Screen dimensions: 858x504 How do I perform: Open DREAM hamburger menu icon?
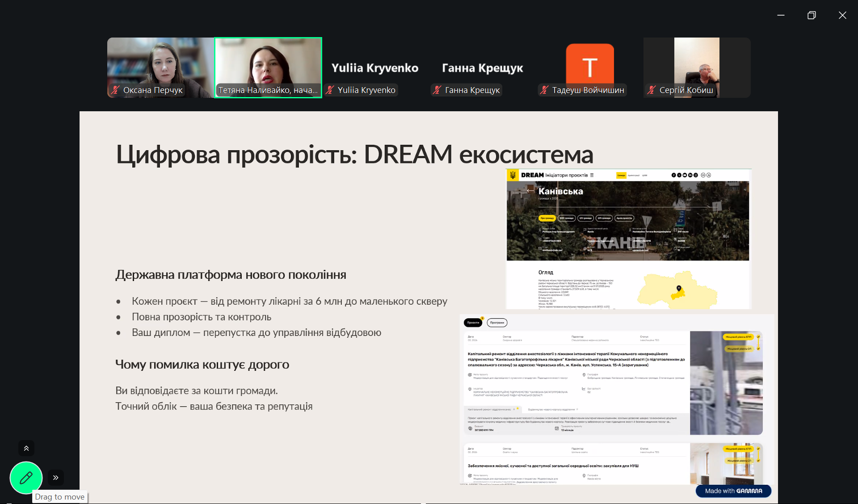pos(592,175)
